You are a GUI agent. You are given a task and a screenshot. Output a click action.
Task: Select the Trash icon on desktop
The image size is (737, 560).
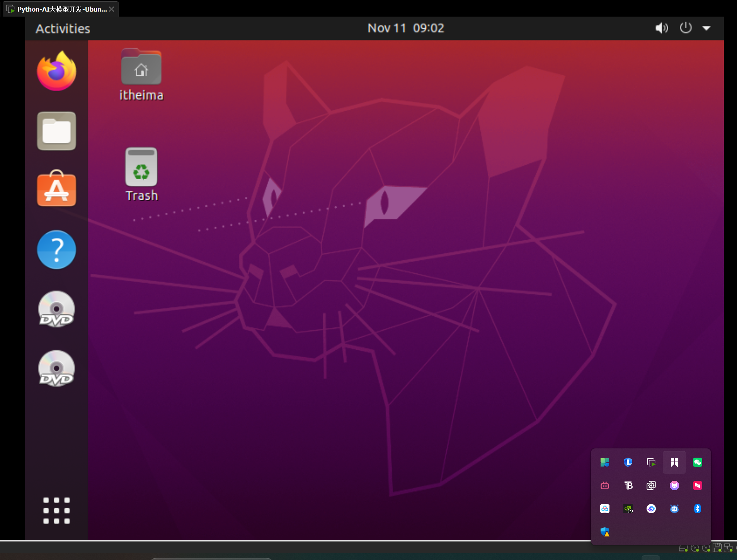point(141,175)
